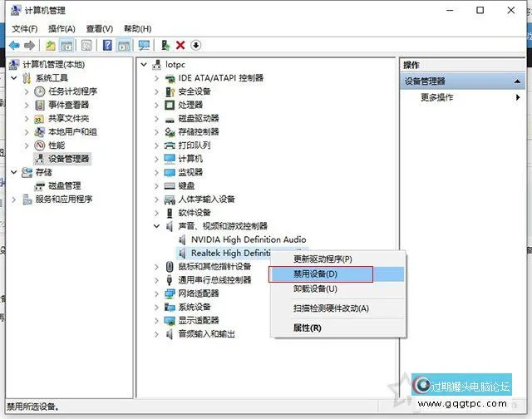Open the 查看(V) menu
The width and height of the screenshot is (532, 419).
click(100, 29)
